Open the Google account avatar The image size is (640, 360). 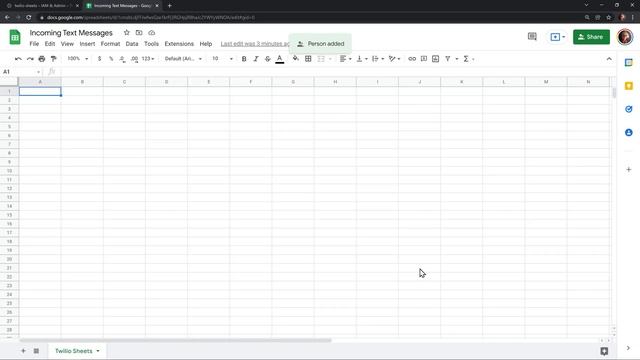pyautogui.click(x=625, y=37)
